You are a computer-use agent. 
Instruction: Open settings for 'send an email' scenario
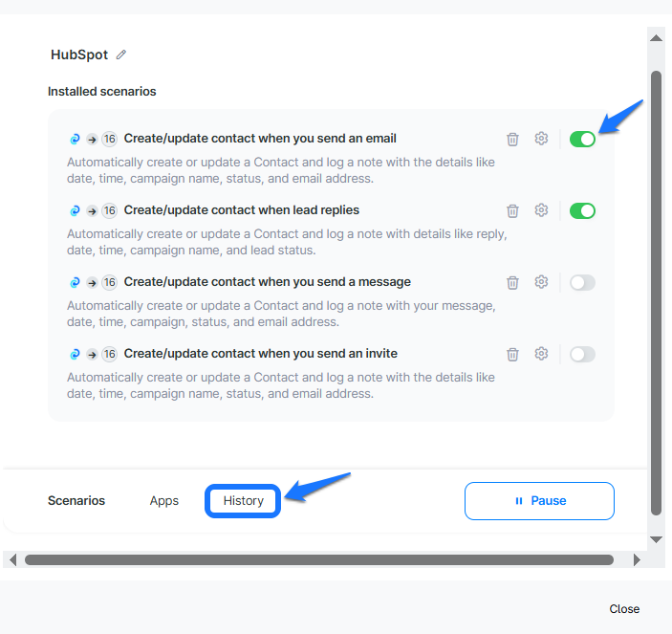541,139
